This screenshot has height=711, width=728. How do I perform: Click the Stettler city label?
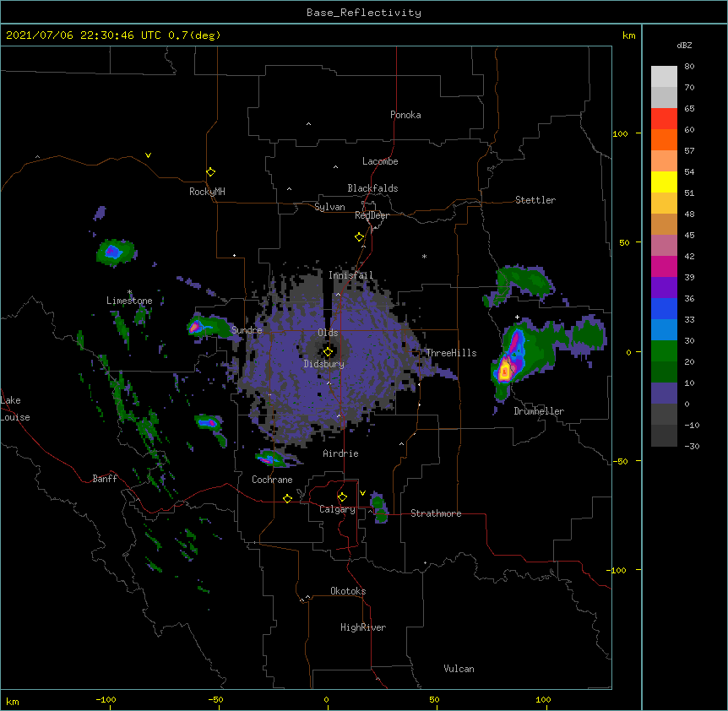(x=535, y=200)
